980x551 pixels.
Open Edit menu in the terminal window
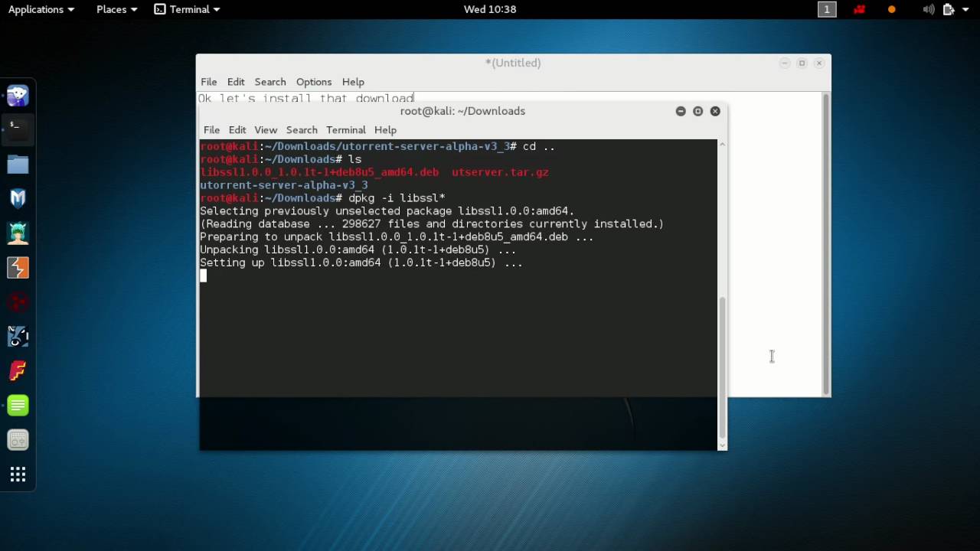click(x=237, y=130)
